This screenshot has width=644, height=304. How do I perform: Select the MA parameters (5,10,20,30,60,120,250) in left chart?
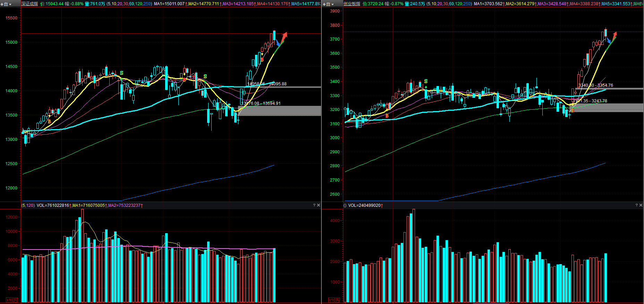coord(129,4)
